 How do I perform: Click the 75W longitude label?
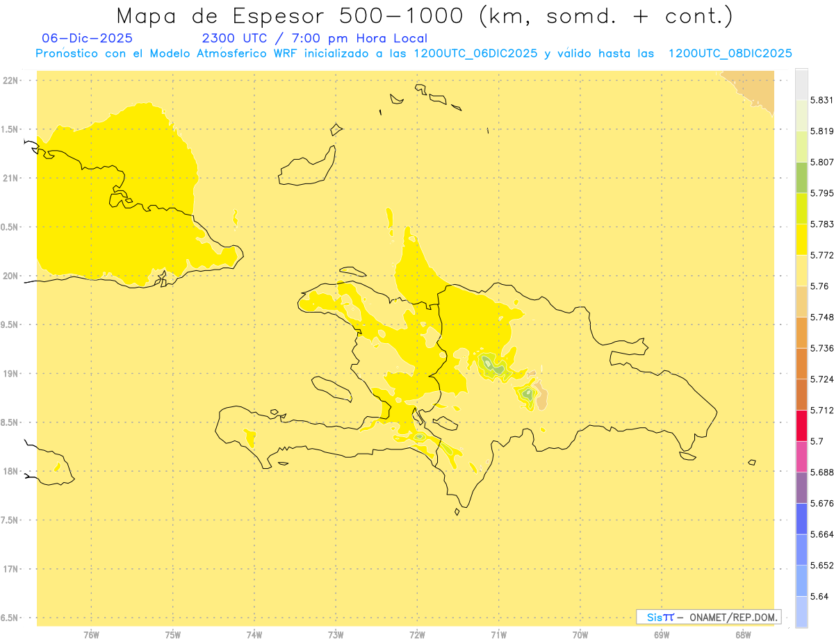tap(172, 635)
